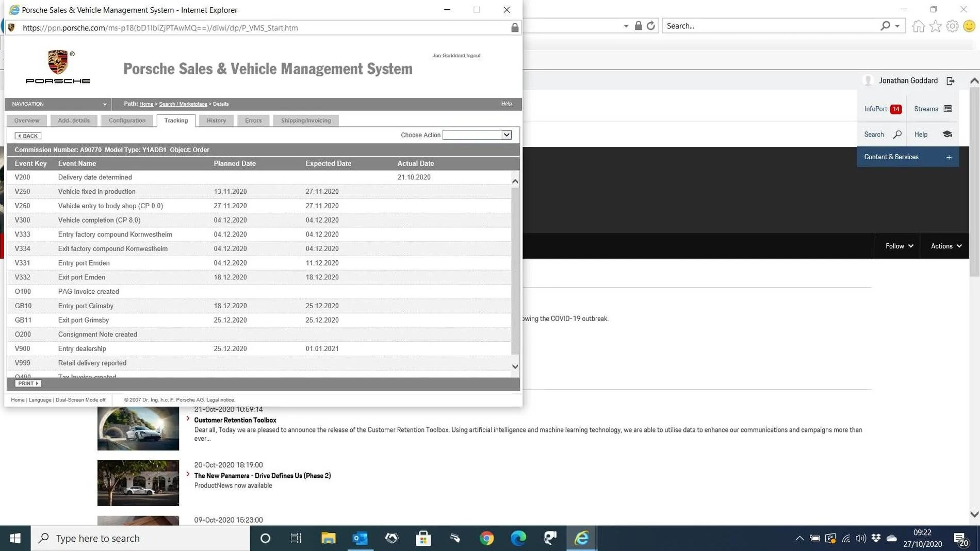This screenshot has height=551, width=980.
Task: Click Dual-Screen Mode off footer link
Action: [80, 400]
